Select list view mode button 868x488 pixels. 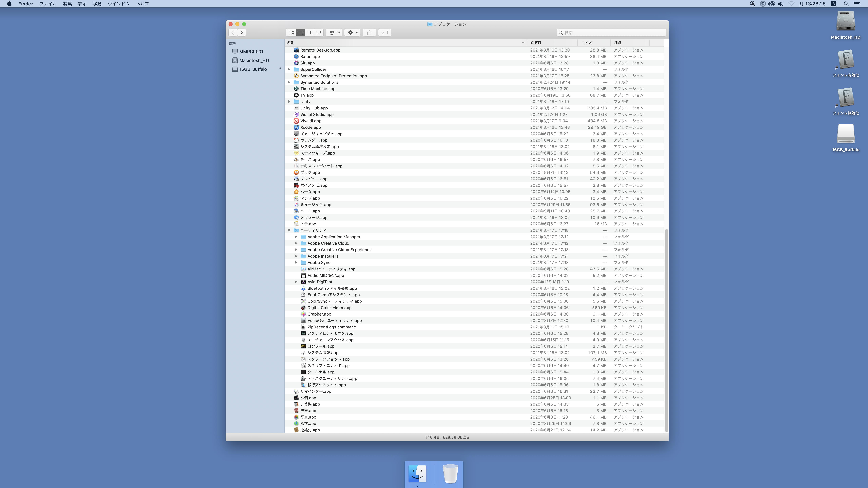(x=300, y=33)
